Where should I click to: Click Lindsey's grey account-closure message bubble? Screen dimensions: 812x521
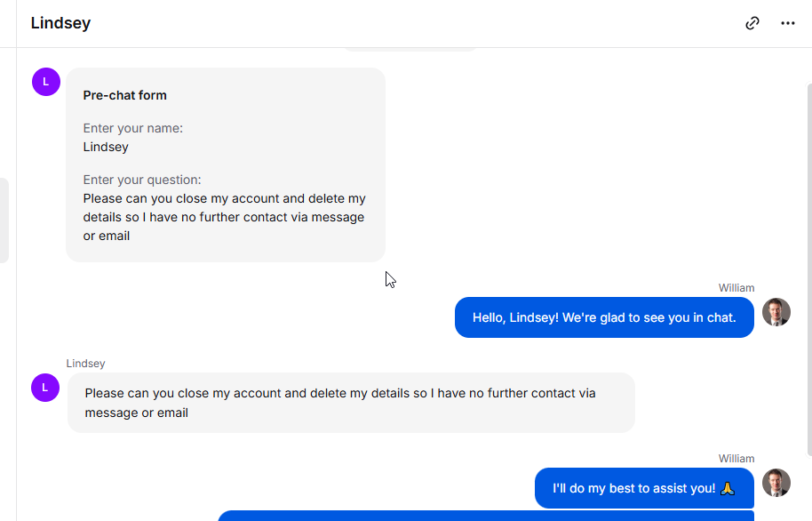351,403
